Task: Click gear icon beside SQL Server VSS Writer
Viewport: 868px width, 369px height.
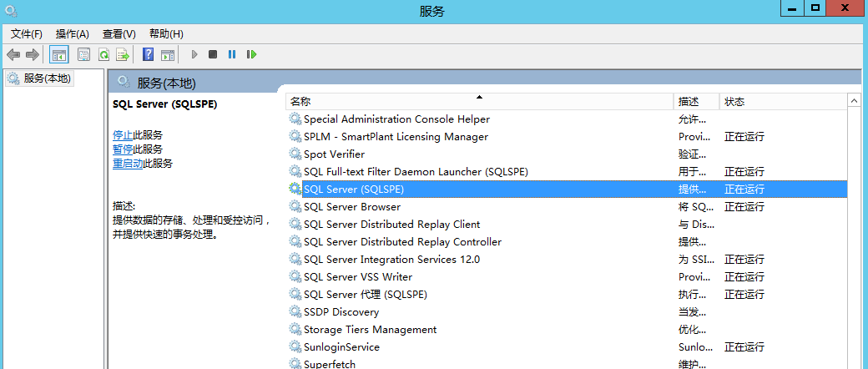Action: pos(295,276)
